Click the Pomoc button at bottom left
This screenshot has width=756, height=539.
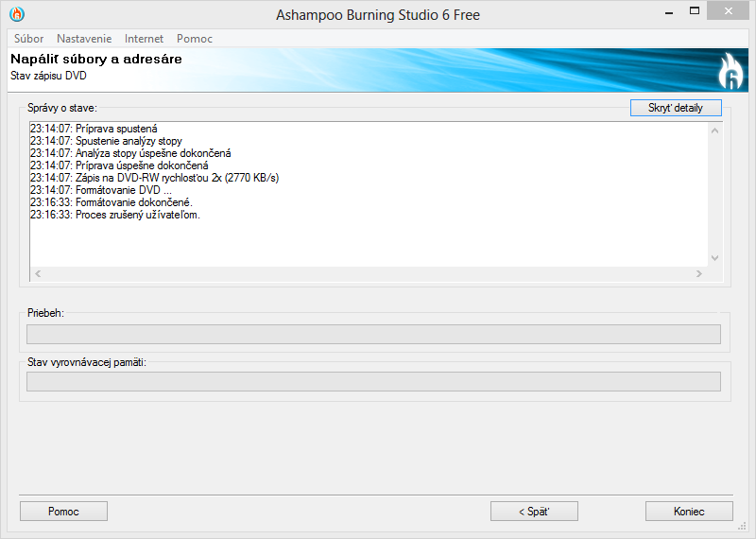pos(63,511)
